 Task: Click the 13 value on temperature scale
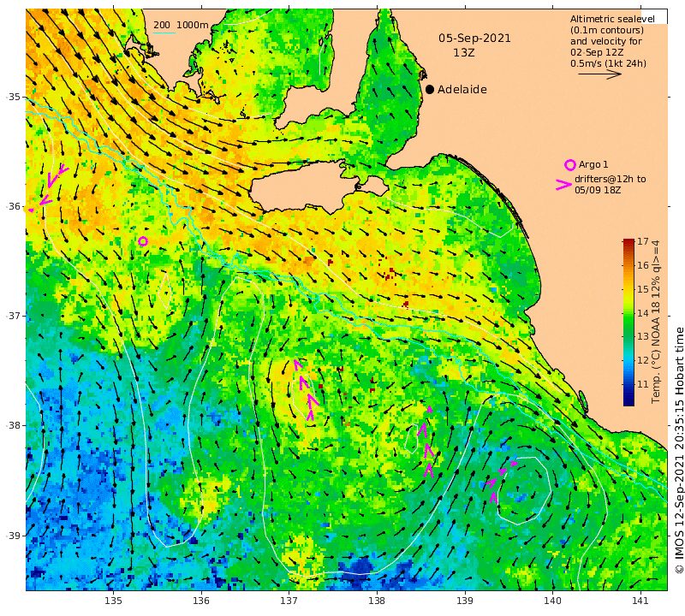pos(643,336)
